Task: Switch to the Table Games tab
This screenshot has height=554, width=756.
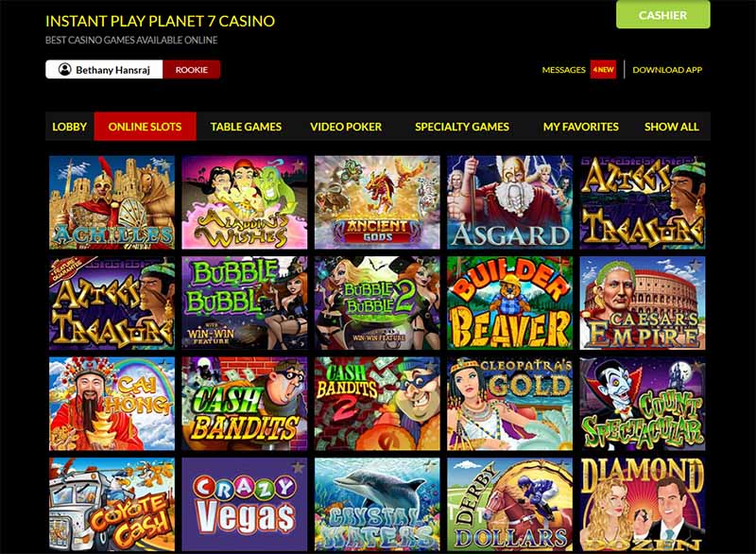Action: 246,127
